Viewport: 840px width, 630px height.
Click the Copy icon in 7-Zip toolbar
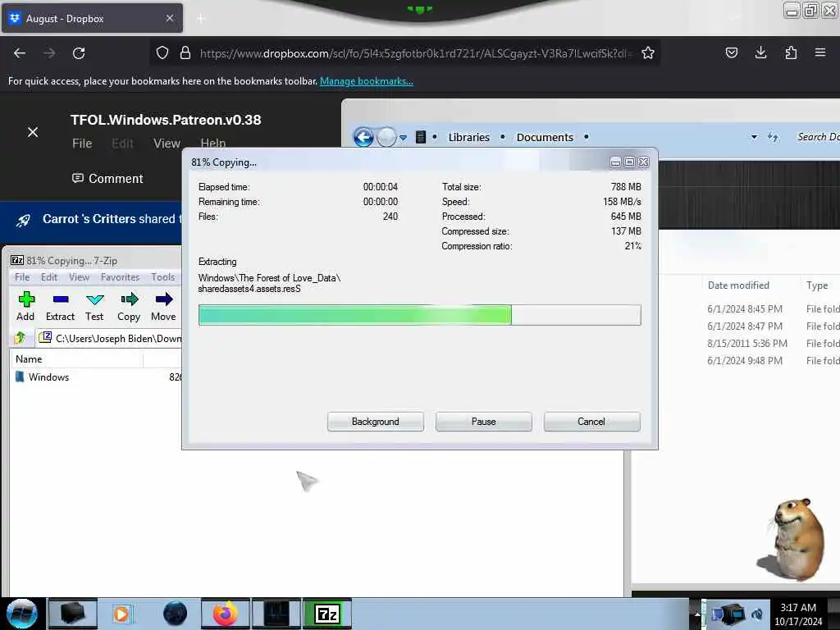[x=129, y=306]
